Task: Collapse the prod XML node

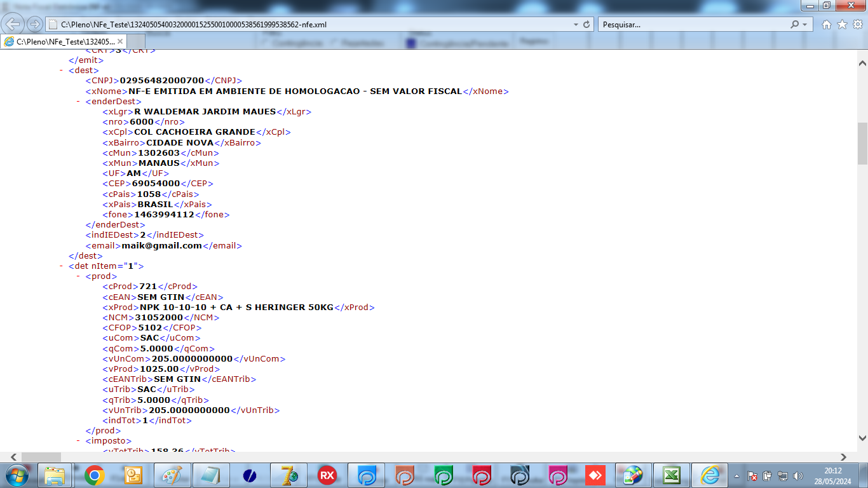Action: (x=79, y=276)
